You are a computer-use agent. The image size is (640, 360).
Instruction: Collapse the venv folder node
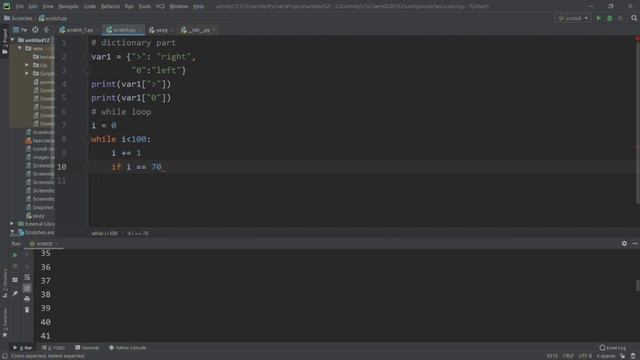(x=20, y=48)
